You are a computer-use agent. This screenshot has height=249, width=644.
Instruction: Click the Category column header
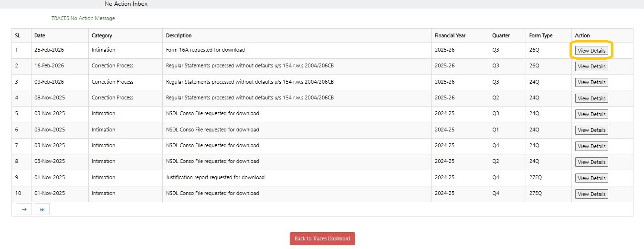(x=102, y=35)
